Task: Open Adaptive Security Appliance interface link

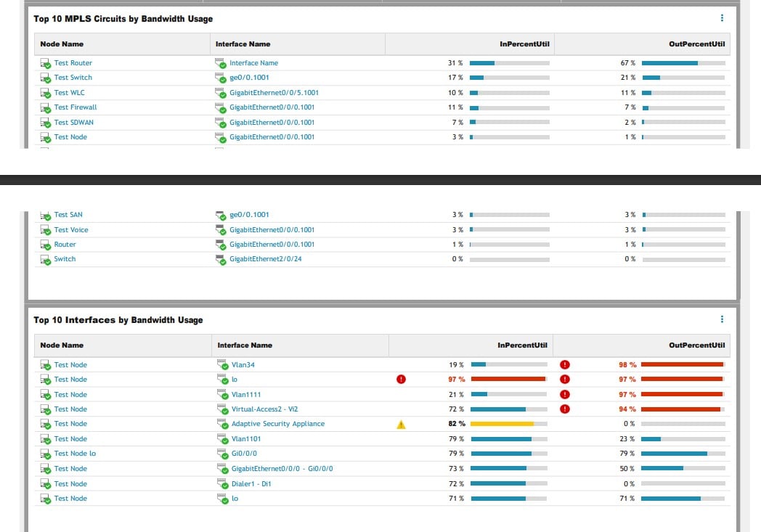Action: [278, 423]
